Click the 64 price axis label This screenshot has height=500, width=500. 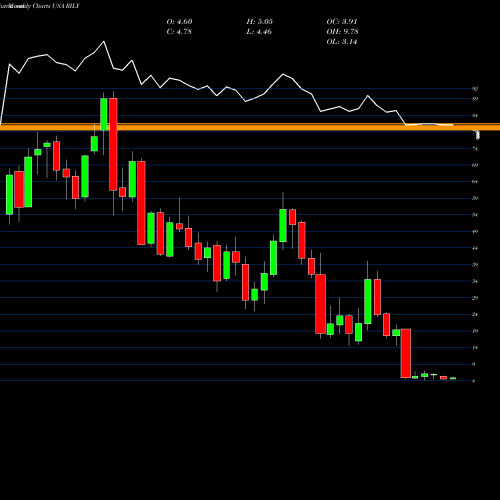(475, 182)
